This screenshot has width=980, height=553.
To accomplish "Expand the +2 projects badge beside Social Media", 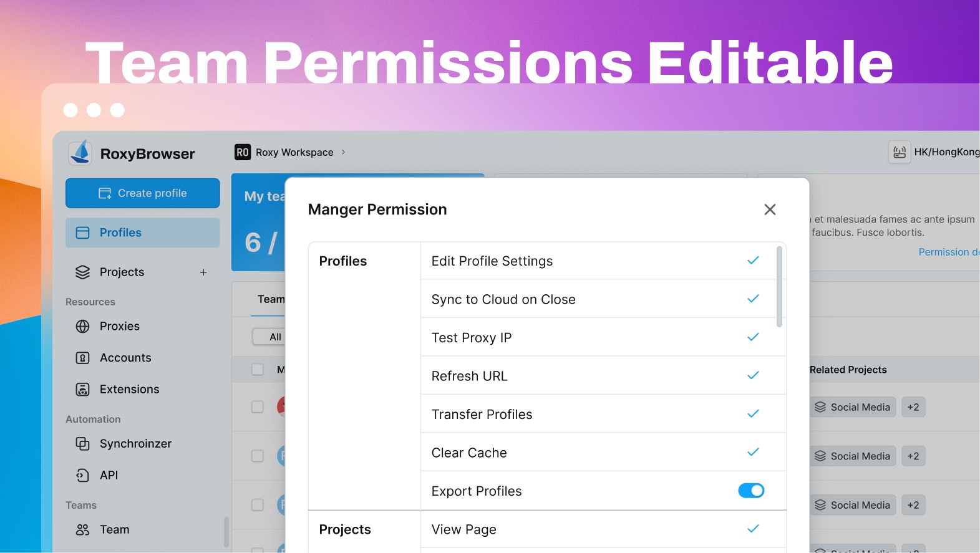I will (x=913, y=407).
